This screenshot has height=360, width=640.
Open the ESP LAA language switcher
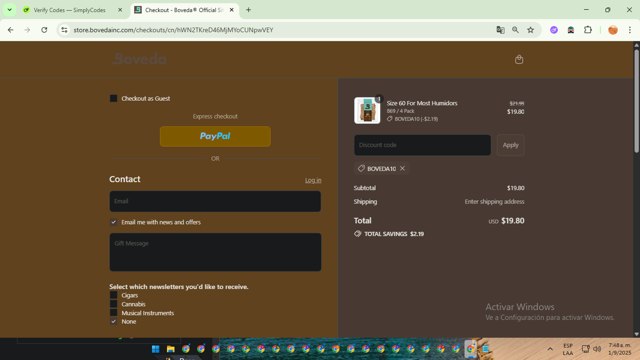[x=568, y=349]
